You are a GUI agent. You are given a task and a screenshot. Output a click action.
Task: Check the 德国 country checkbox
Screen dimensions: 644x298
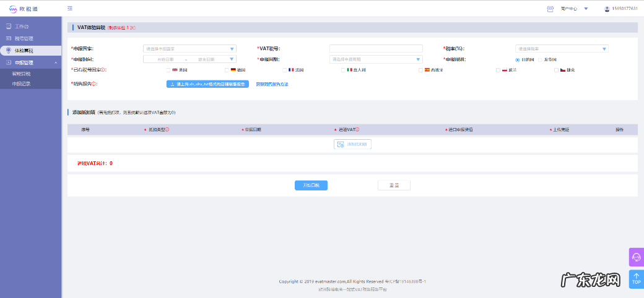[227, 70]
